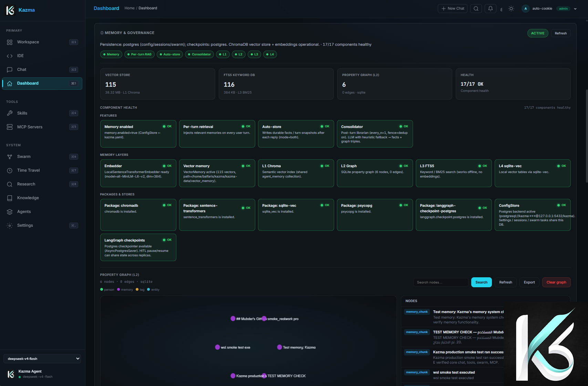Click the red Clear graph button
588x386 pixels.
click(x=556, y=282)
